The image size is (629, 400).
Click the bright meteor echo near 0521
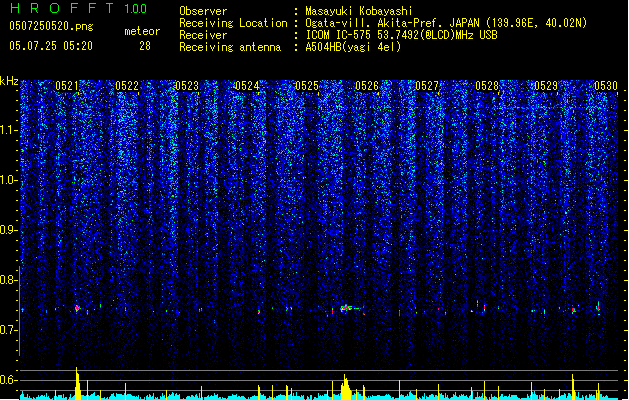(77, 309)
